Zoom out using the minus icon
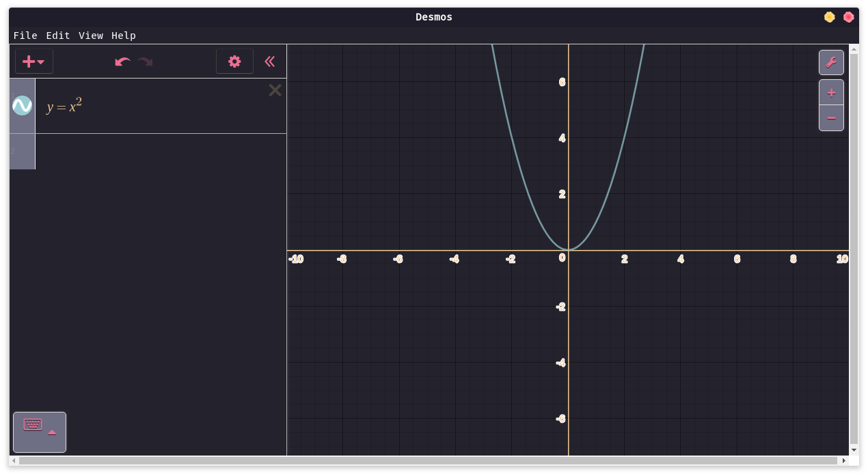This screenshot has width=868, height=476. (831, 117)
